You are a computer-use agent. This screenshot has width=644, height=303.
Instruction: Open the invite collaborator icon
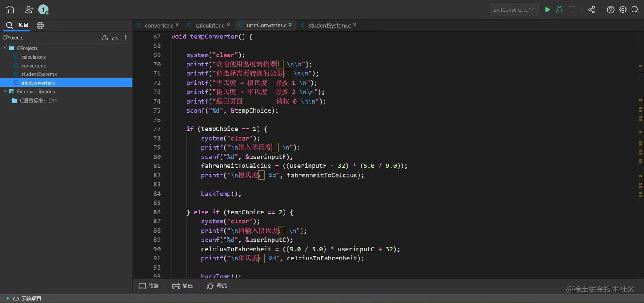[29, 9]
